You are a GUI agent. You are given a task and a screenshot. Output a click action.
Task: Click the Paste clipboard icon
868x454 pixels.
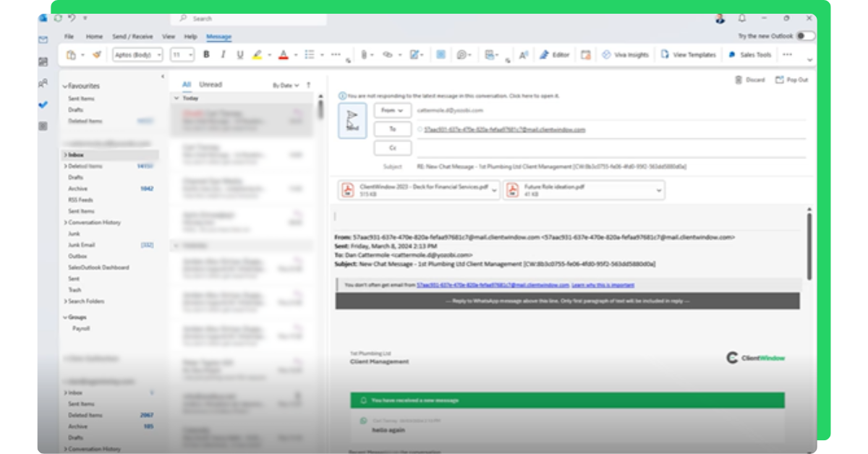tap(71, 55)
